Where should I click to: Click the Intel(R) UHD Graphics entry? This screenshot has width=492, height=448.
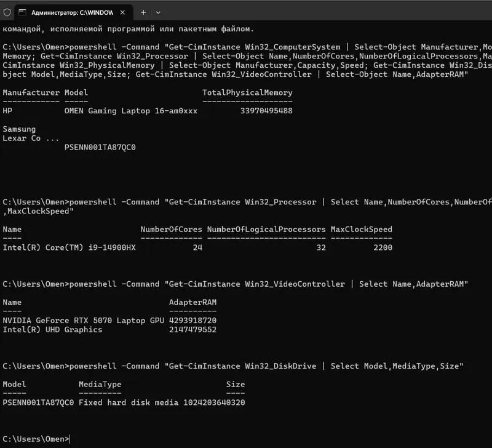(x=52, y=330)
